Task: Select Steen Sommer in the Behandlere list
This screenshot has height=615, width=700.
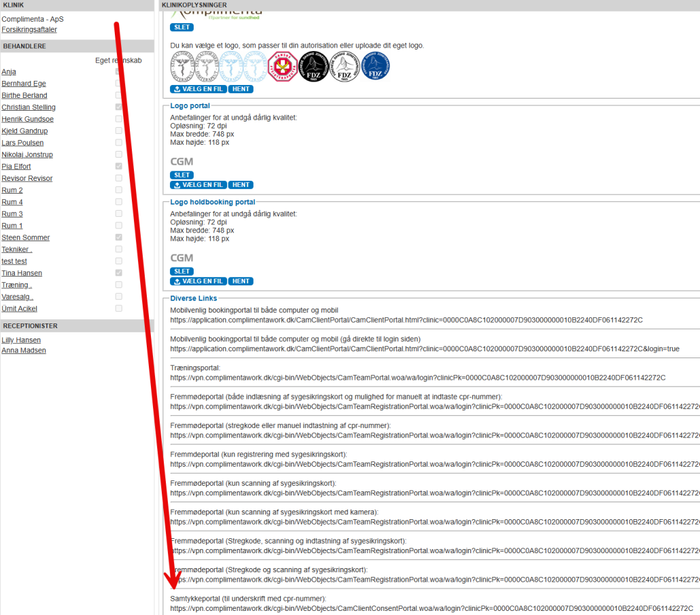Action: [25, 238]
